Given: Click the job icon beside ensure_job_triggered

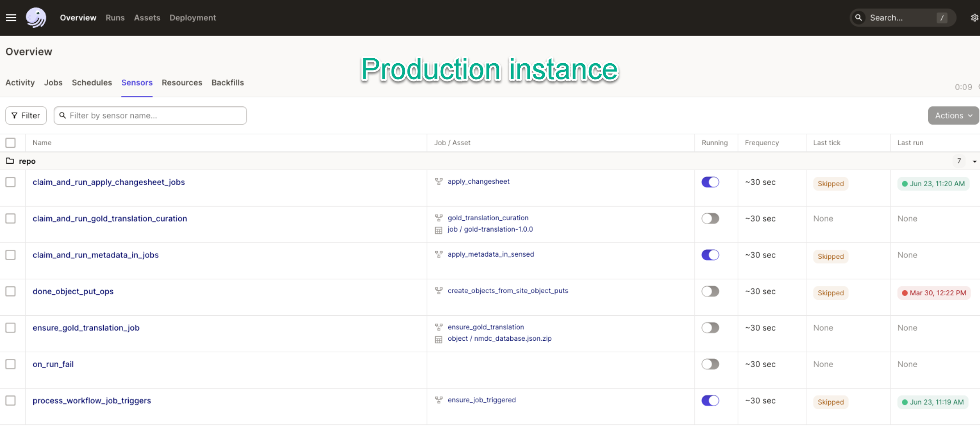Looking at the screenshot, I should 439,400.
